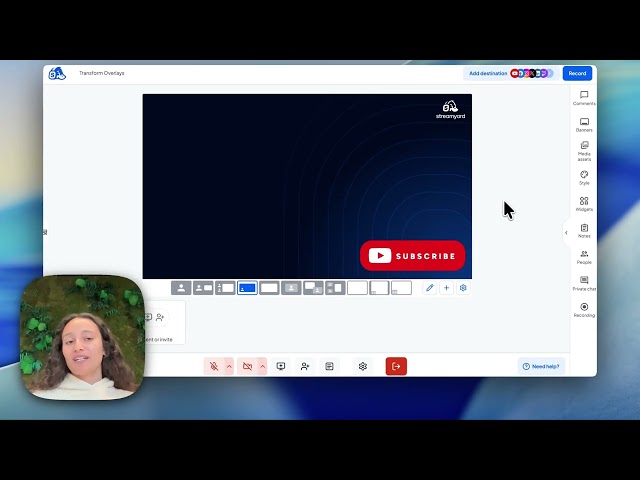Open the Widgets panel

584,204
